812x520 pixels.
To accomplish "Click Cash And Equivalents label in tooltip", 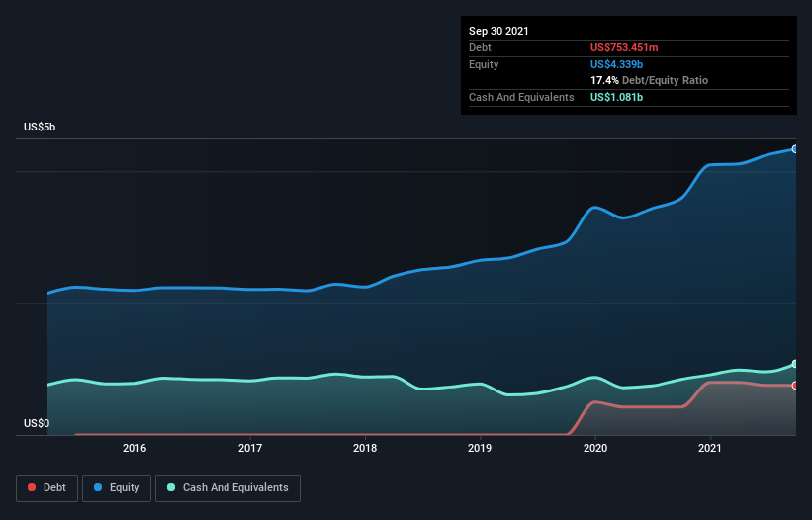I will tap(521, 97).
